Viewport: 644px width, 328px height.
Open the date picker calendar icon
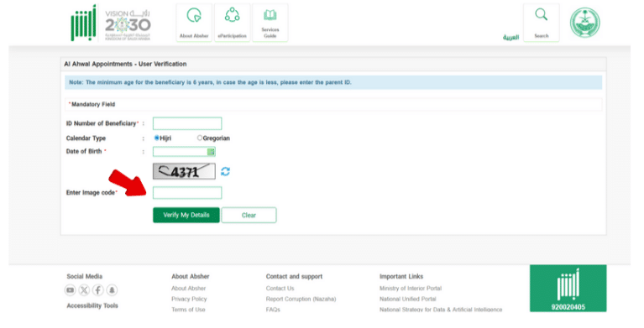tap(211, 152)
